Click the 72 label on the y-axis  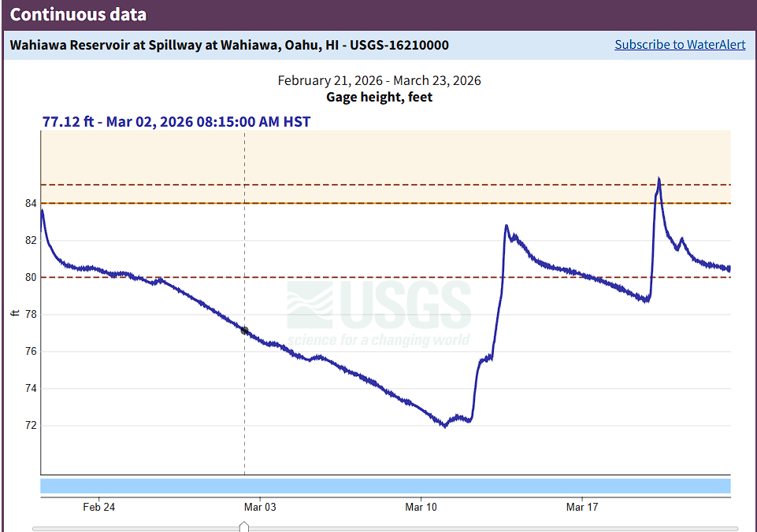click(x=31, y=425)
